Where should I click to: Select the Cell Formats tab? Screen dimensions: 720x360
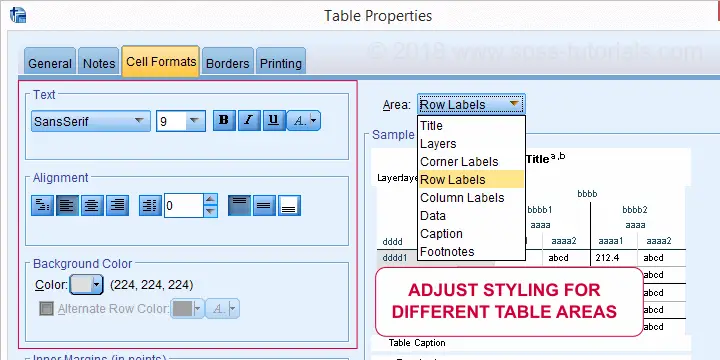tap(161, 62)
